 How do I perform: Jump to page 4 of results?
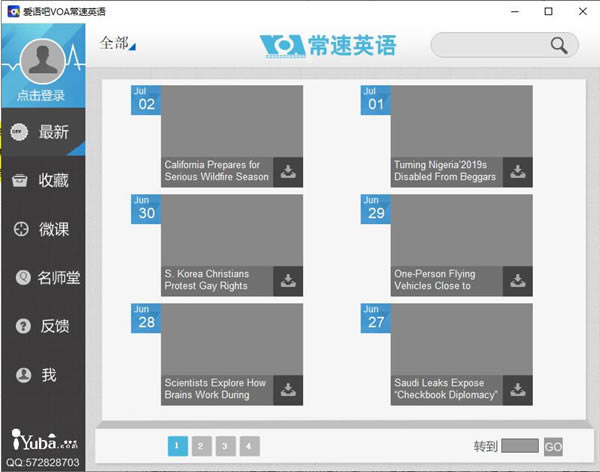point(249,446)
